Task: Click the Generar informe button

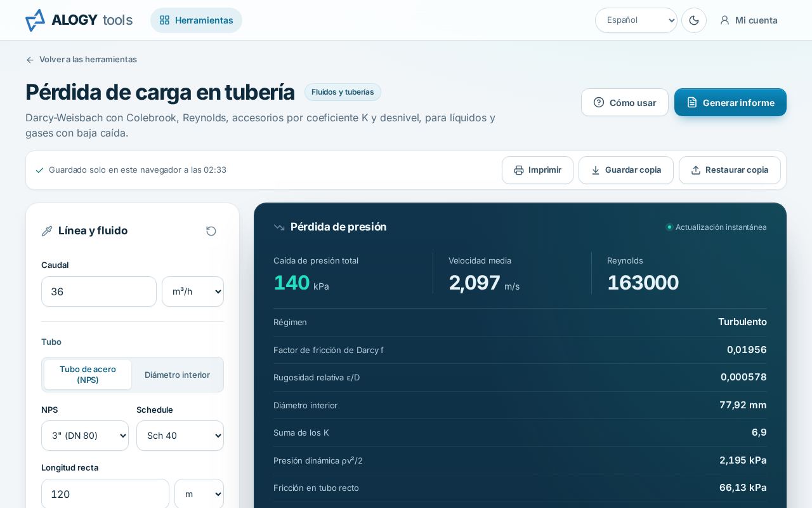Action: [730, 102]
